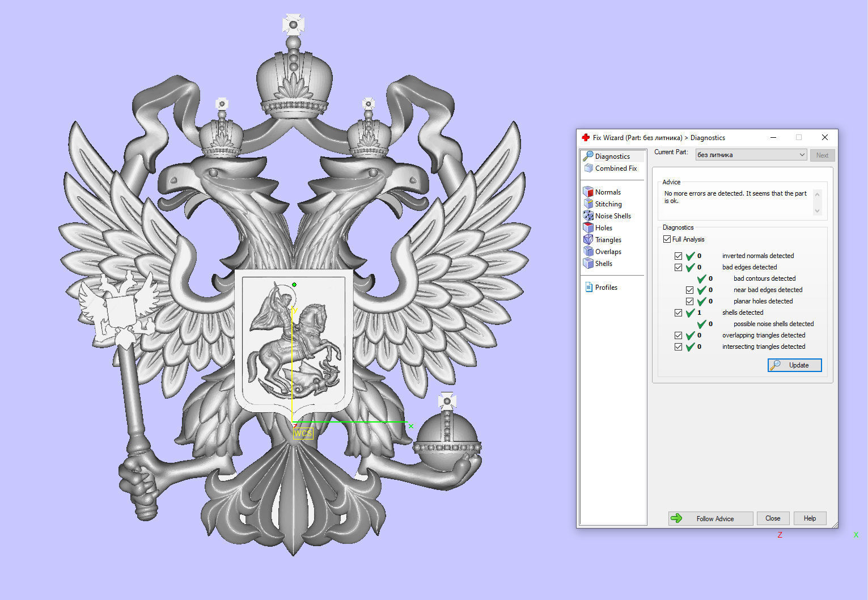Click the Fix Wizard title bar text
The image size is (868, 600).
coord(659,137)
